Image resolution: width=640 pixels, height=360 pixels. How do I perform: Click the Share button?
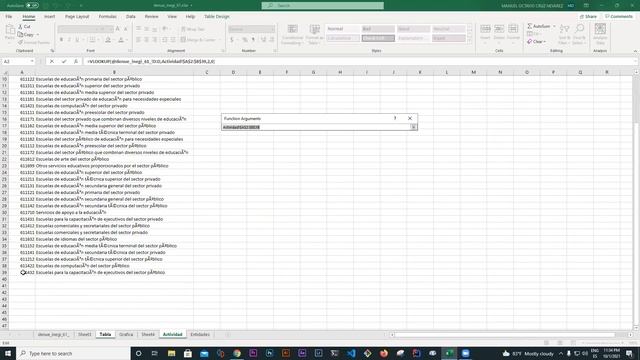pos(588,16)
